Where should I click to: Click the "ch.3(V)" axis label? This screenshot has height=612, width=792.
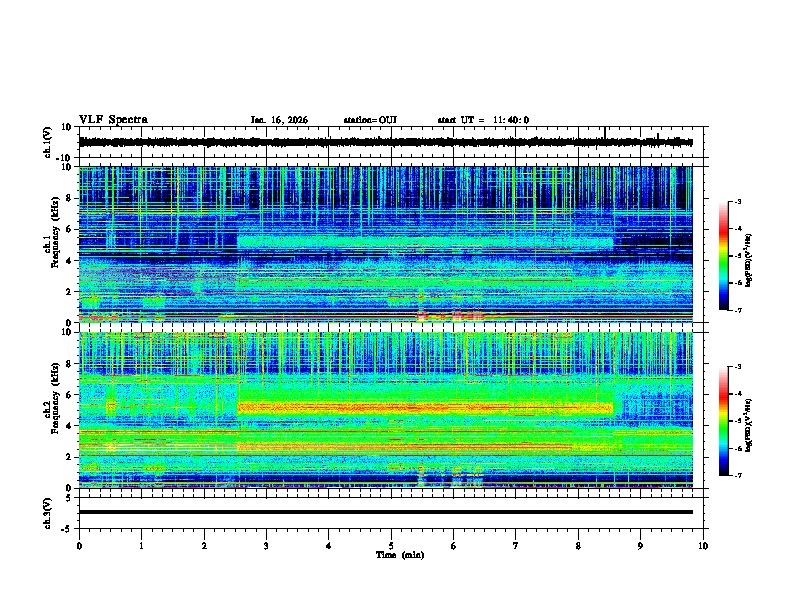(48, 513)
